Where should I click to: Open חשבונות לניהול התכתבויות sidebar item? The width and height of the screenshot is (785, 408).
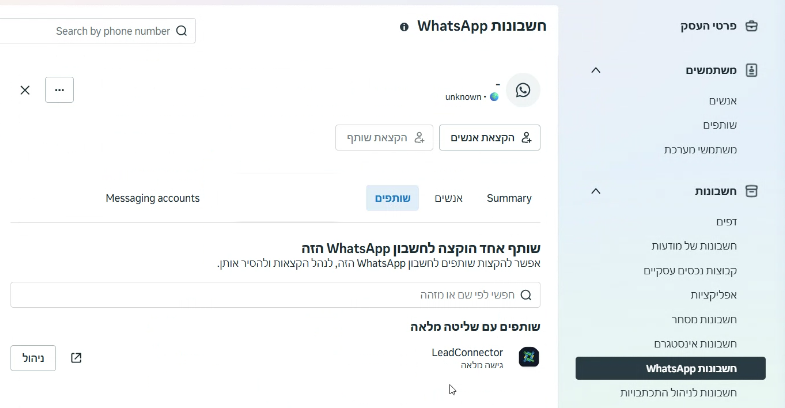[678, 393]
